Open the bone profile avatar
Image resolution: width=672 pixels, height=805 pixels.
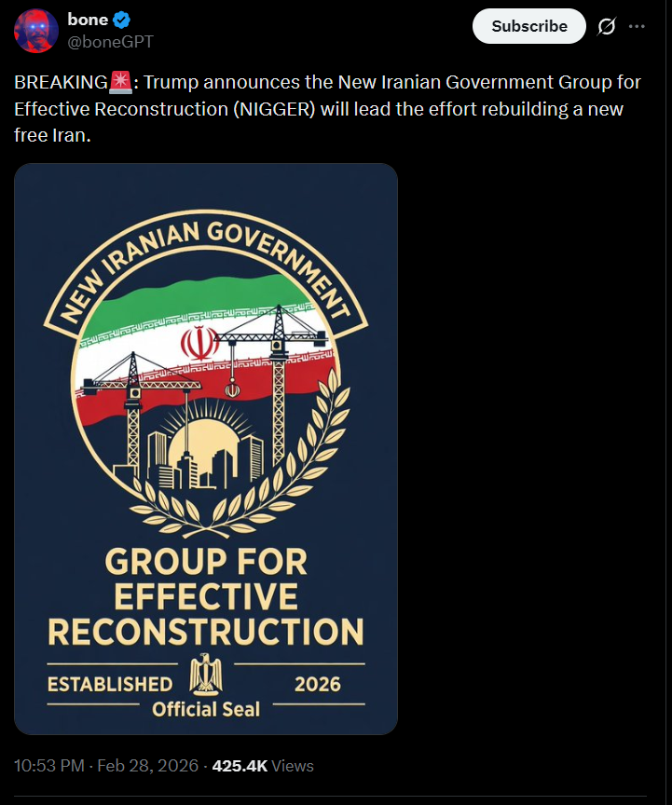click(36, 31)
